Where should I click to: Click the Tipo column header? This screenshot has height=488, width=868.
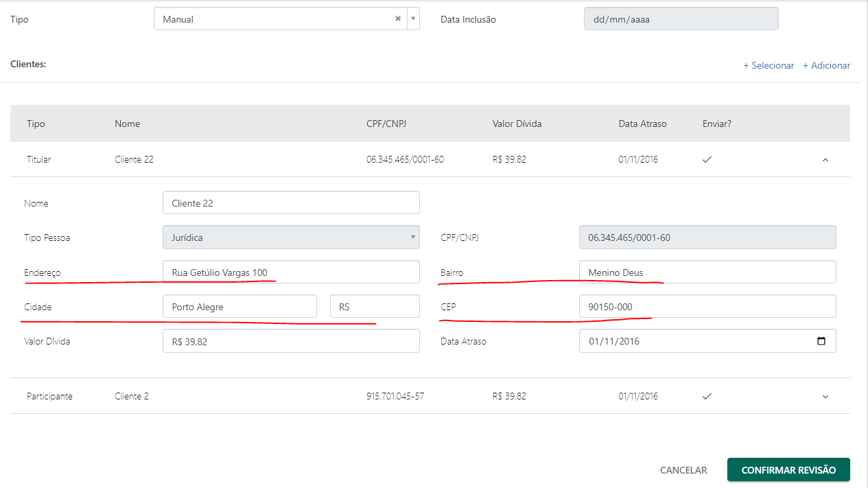tap(36, 124)
